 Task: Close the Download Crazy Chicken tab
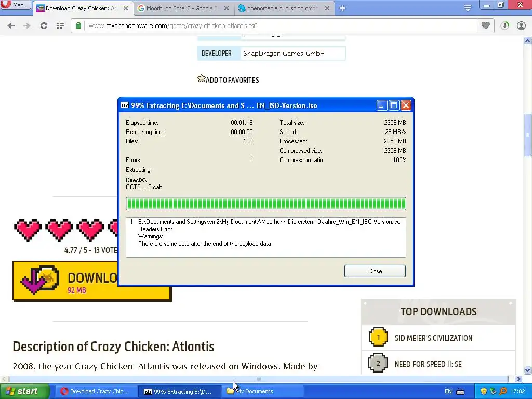pyautogui.click(x=126, y=8)
